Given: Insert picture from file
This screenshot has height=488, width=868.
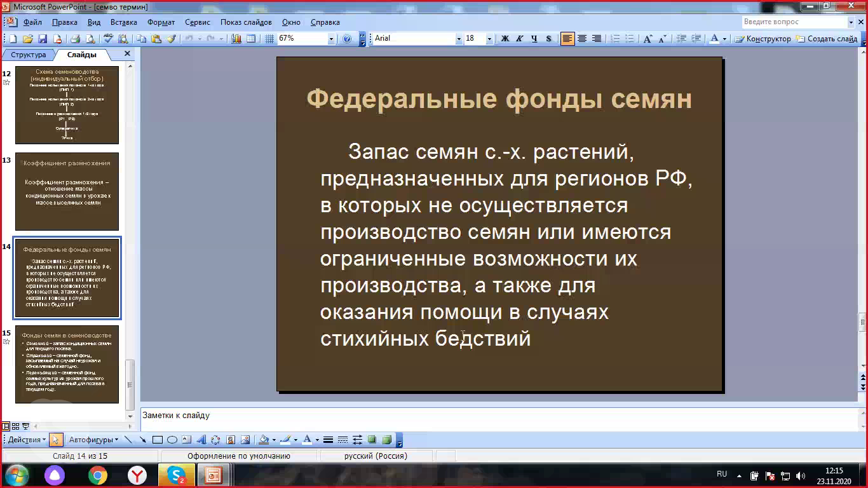Looking at the screenshot, I should click(x=245, y=440).
